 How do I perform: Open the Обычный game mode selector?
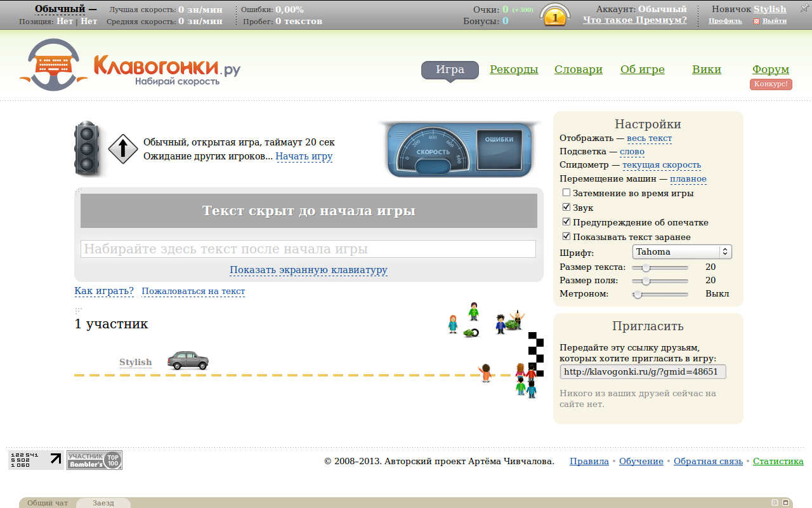(x=60, y=9)
